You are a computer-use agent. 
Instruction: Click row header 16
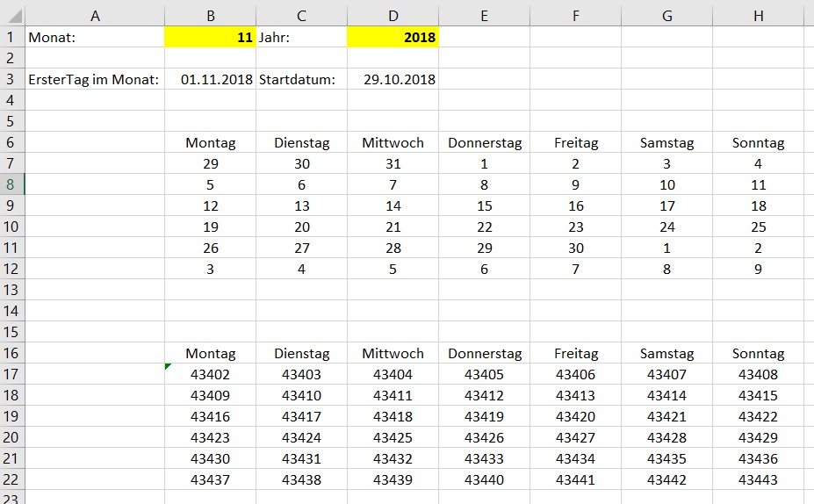pos(11,353)
